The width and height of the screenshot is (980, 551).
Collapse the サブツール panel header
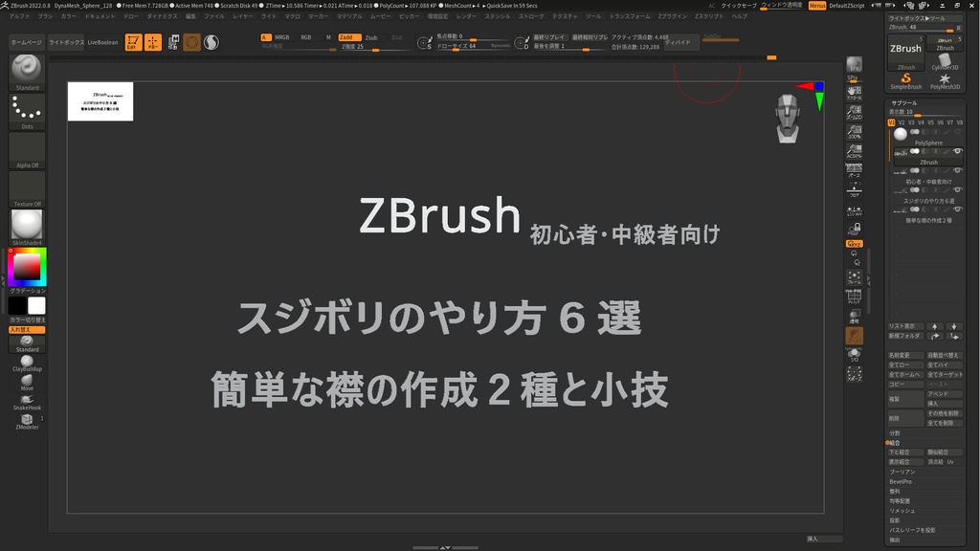[903, 102]
